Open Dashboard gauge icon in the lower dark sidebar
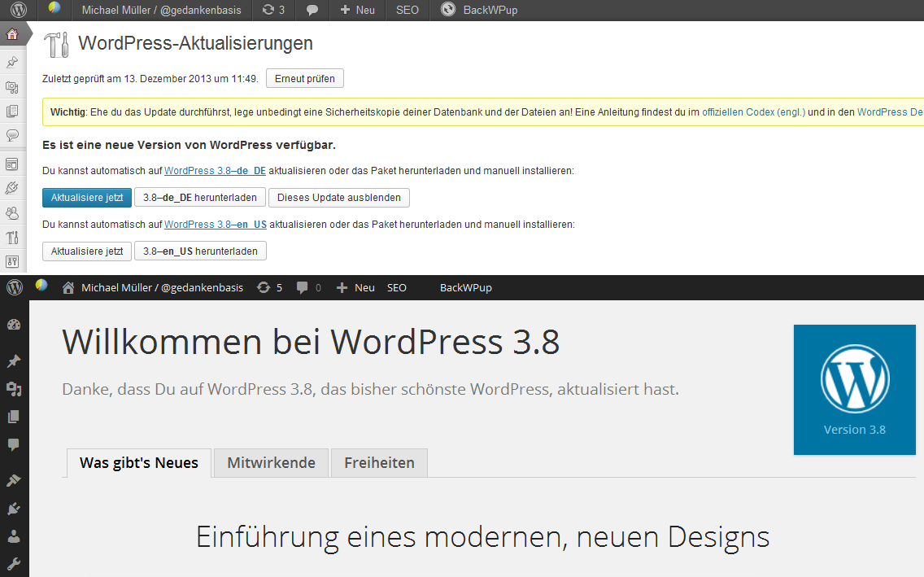Image resolution: width=924 pixels, height=577 pixels. tap(14, 325)
